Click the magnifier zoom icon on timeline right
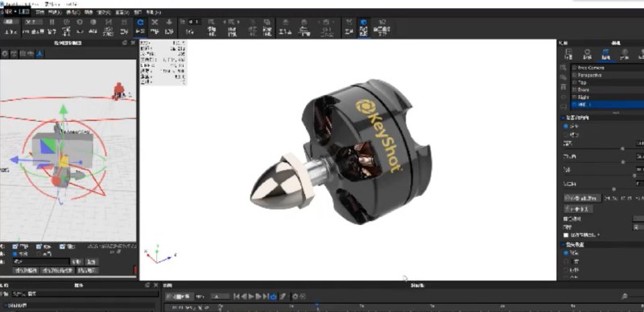The height and width of the screenshot is (312, 644). (x=625, y=296)
